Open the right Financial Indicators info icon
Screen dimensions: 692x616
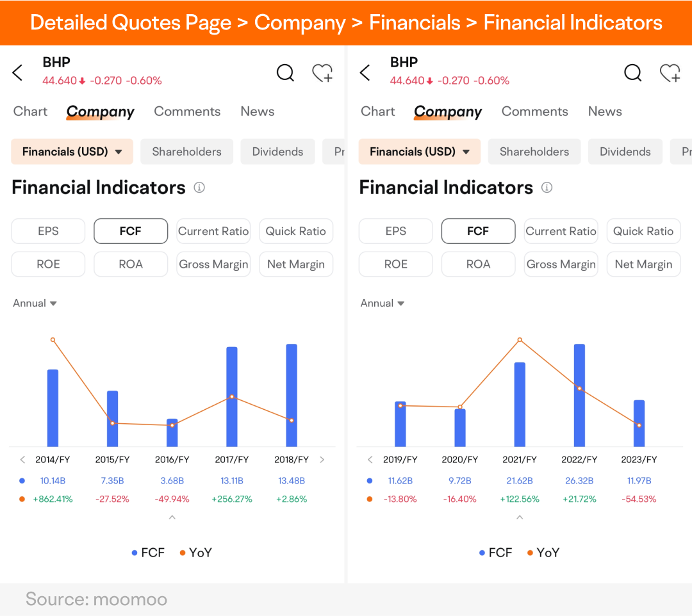point(547,188)
